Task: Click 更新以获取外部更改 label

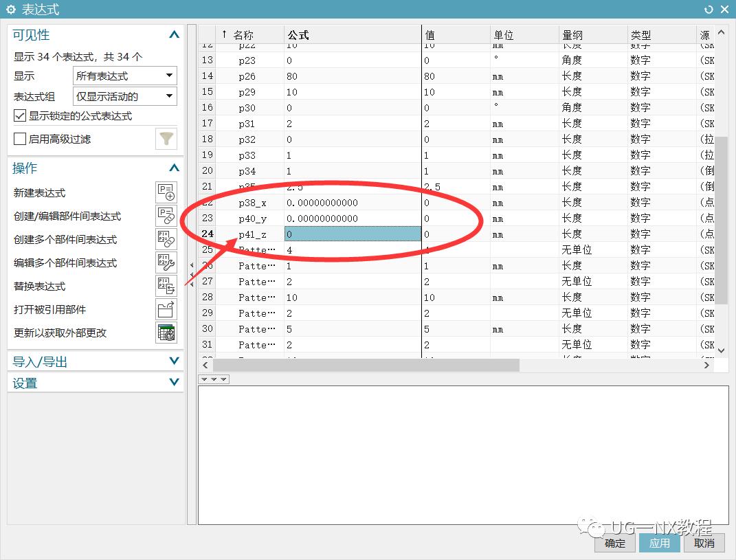Action: point(60,333)
